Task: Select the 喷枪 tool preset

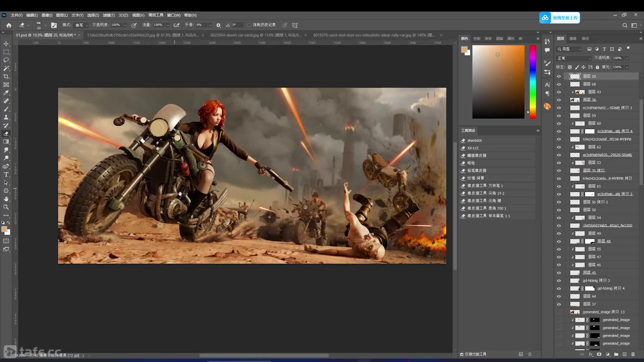Action: (x=498, y=163)
